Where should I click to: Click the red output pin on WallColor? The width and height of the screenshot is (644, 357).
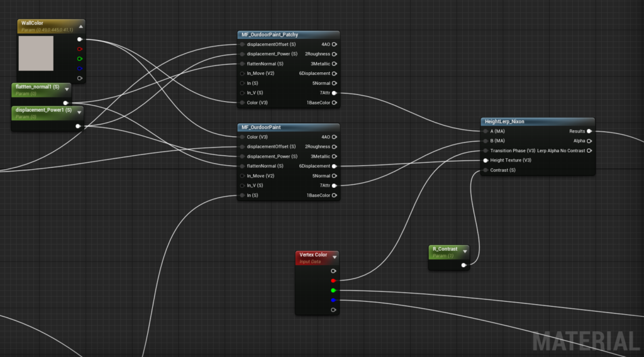tap(79, 49)
